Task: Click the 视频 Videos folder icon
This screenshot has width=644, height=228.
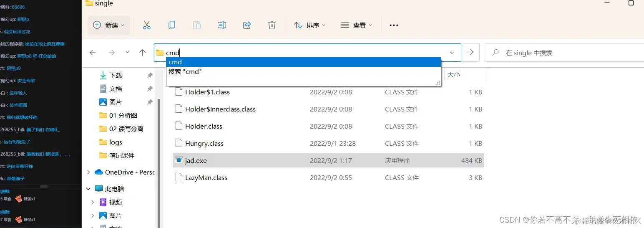Action: pos(103,202)
